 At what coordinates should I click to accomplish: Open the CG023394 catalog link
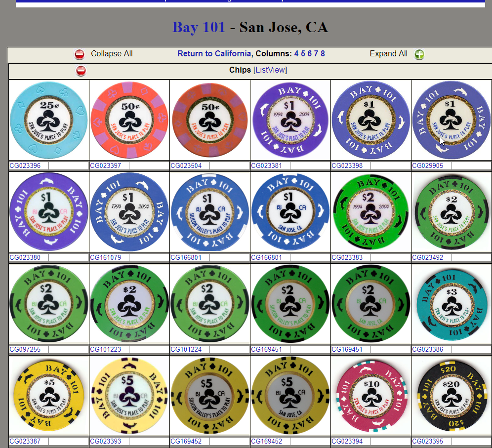point(347,442)
